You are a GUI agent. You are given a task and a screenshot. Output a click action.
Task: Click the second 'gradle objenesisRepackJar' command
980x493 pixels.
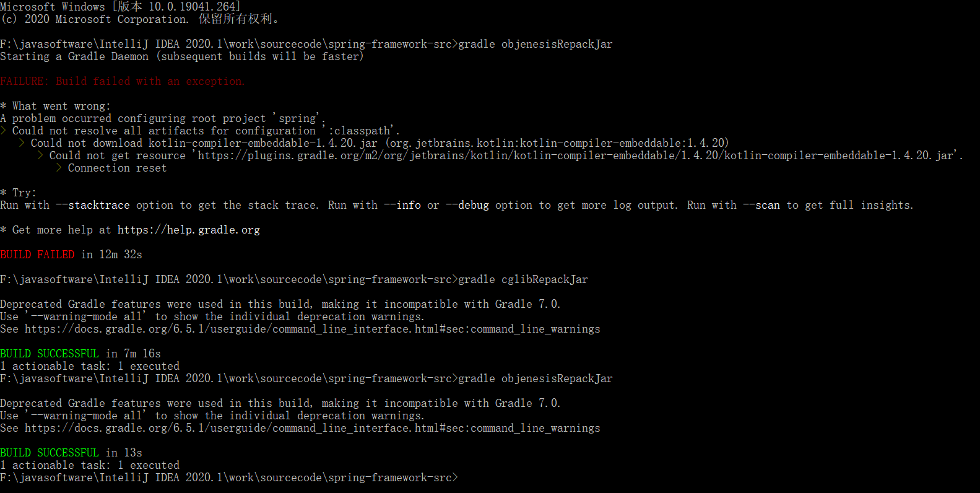(536, 378)
